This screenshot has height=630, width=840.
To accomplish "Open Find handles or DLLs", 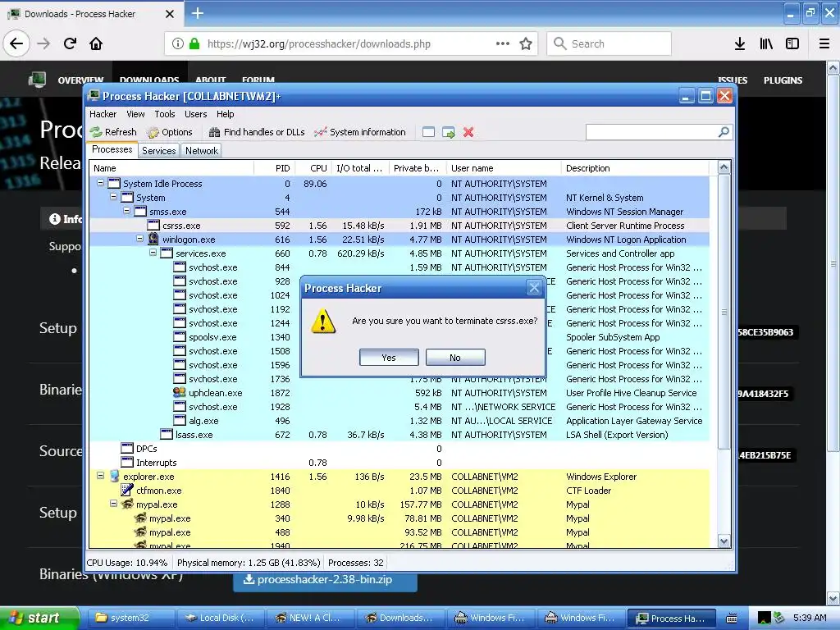I will click(257, 132).
